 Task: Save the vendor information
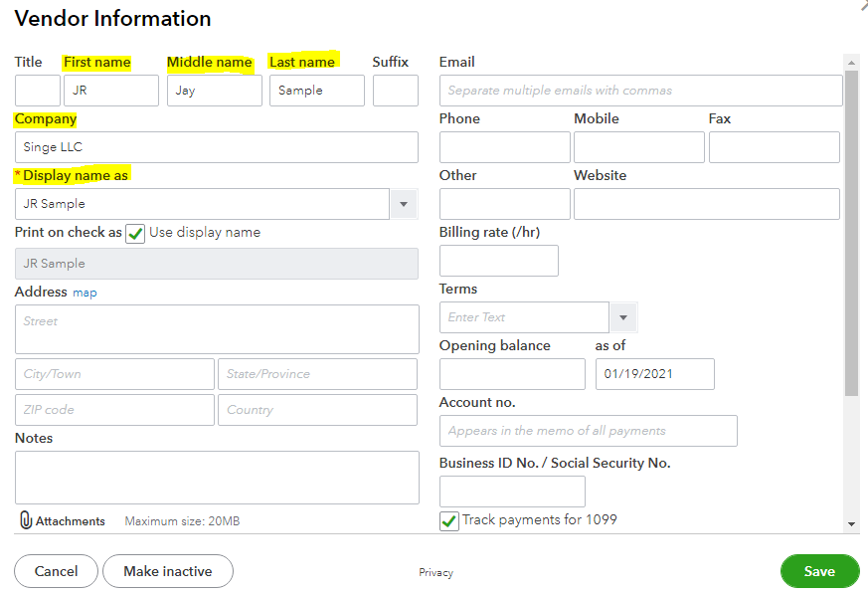pos(819,571)
